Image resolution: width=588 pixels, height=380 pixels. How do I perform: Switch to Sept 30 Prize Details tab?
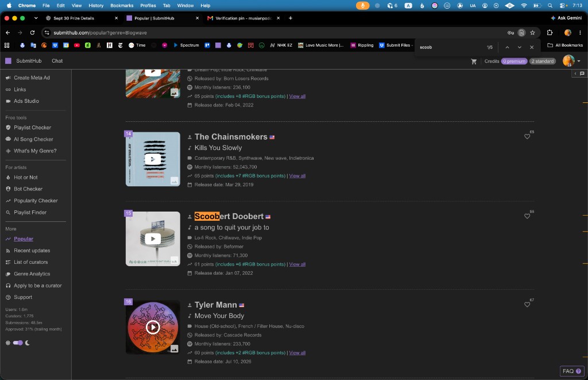pyautogui.click(x=82, y=18)
